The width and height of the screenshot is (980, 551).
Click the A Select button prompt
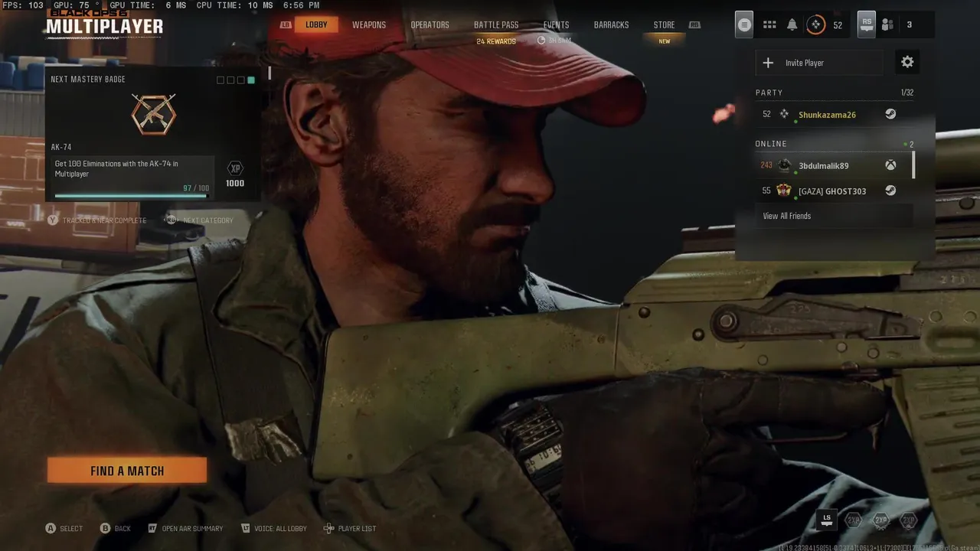tap(64, 528)
